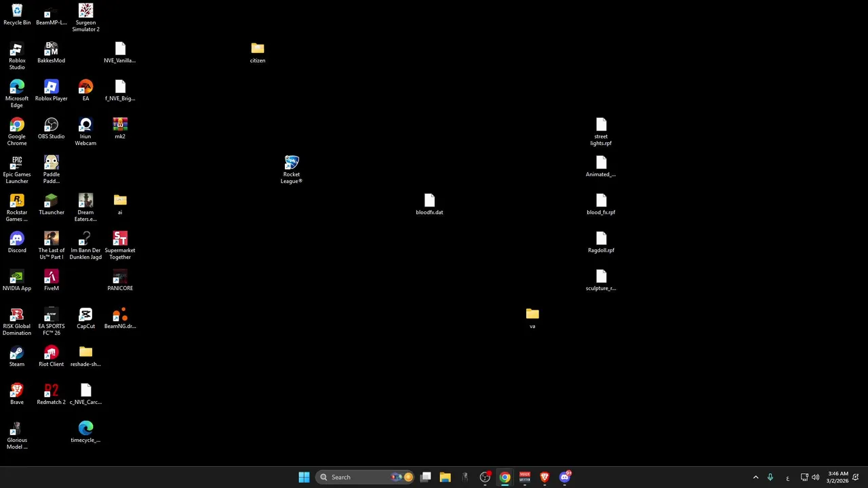Viewport: 868px width, 488px height.
Task: Select the Steam desktop icon
Action: click(x=17, y=357)
